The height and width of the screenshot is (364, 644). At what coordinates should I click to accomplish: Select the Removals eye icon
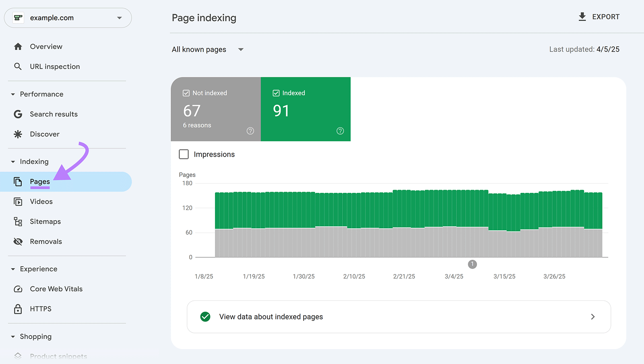click(x=18, y=241)
